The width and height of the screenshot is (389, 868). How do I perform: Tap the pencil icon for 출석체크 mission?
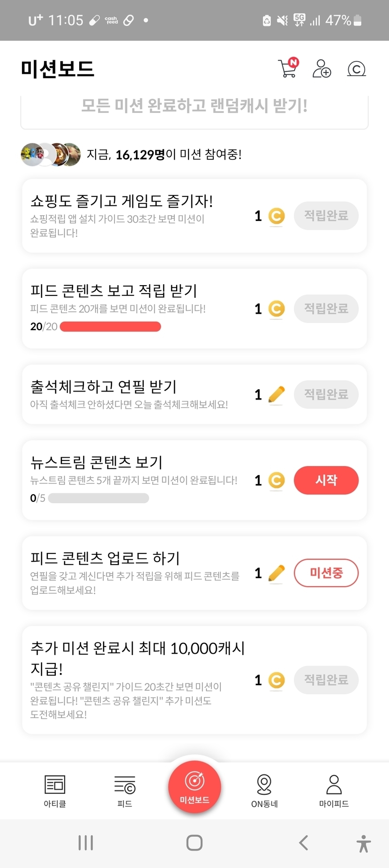coord(277,394)
